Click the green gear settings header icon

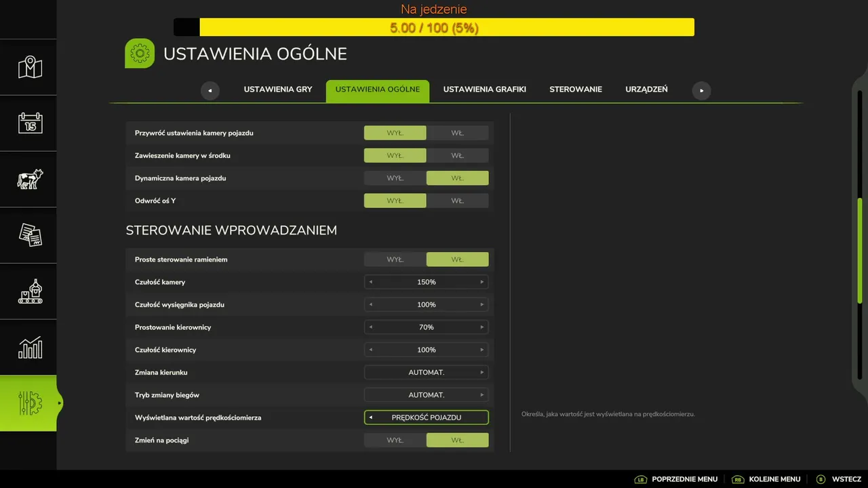click(140, 54)
